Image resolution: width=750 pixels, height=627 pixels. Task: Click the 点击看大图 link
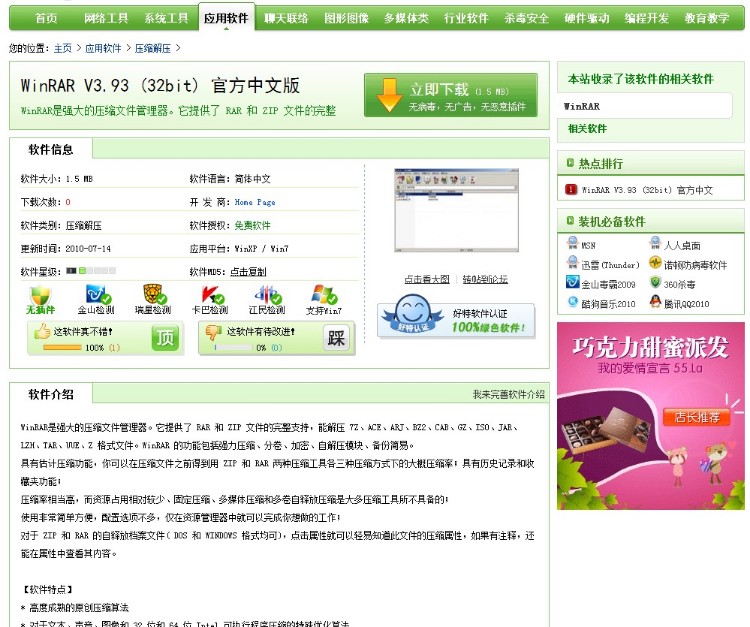tap(427, 279)
